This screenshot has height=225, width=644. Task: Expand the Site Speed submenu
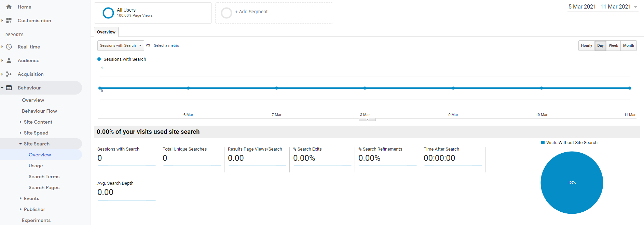(20, 133)
